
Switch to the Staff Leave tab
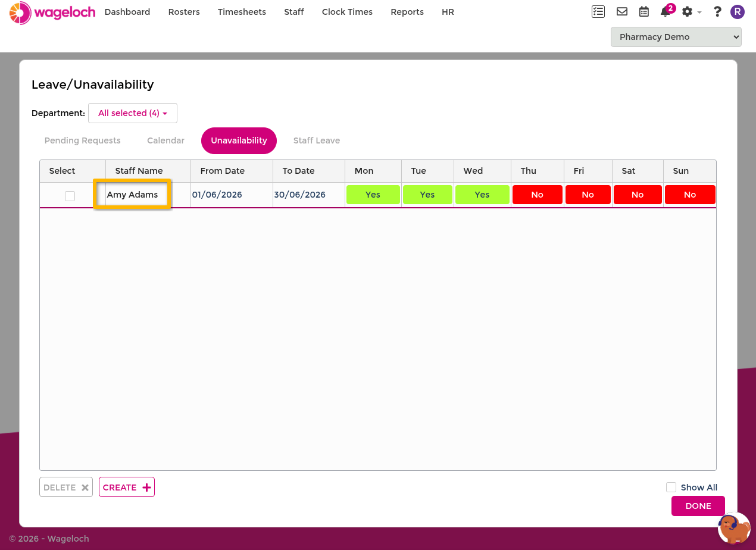tap(317, 140)
